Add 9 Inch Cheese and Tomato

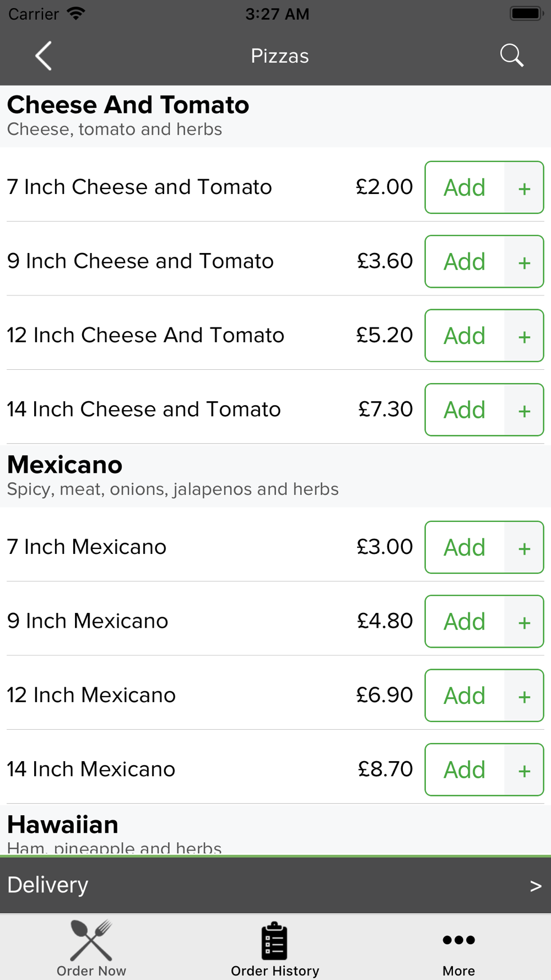coord(464,262)
